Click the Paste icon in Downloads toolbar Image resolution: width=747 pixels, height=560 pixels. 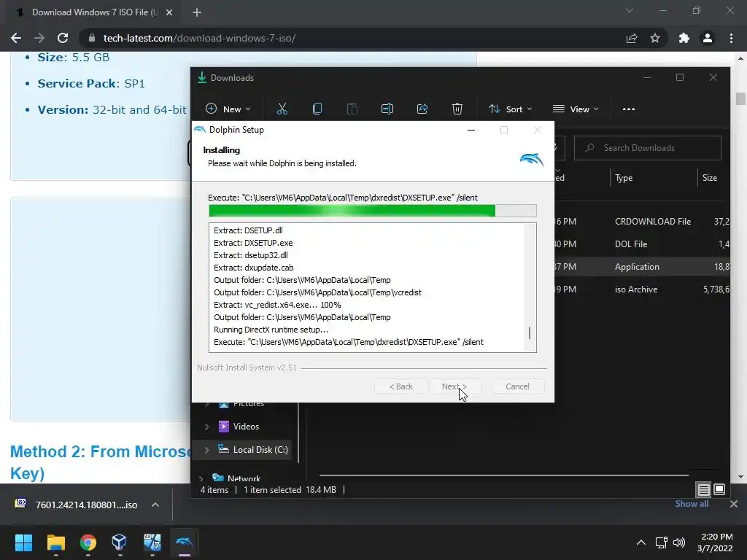pyautogui.click(x=352, y=109)
